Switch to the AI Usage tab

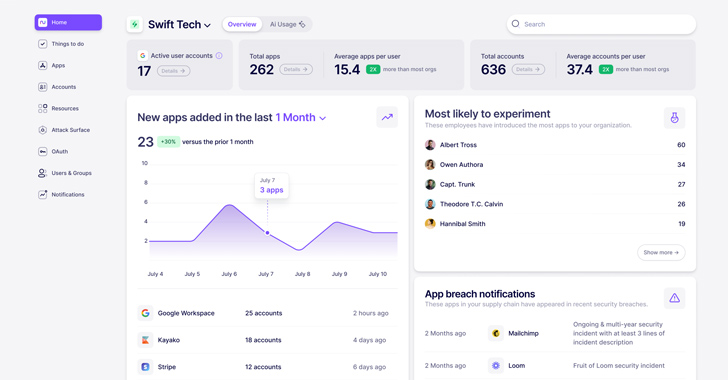click(287, 24)
